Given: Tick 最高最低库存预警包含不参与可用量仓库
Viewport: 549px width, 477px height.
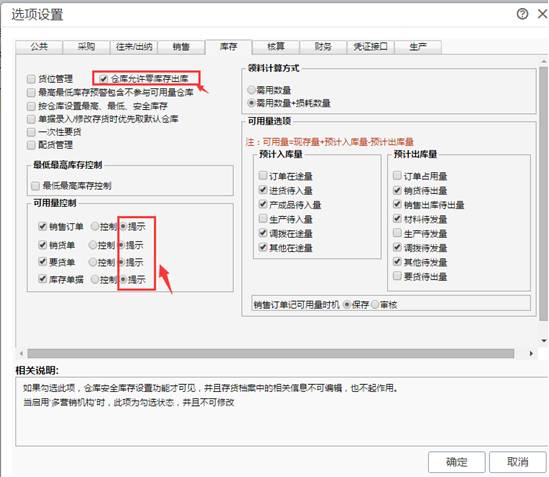Looking at the screenshot, I should coord(31,92).
